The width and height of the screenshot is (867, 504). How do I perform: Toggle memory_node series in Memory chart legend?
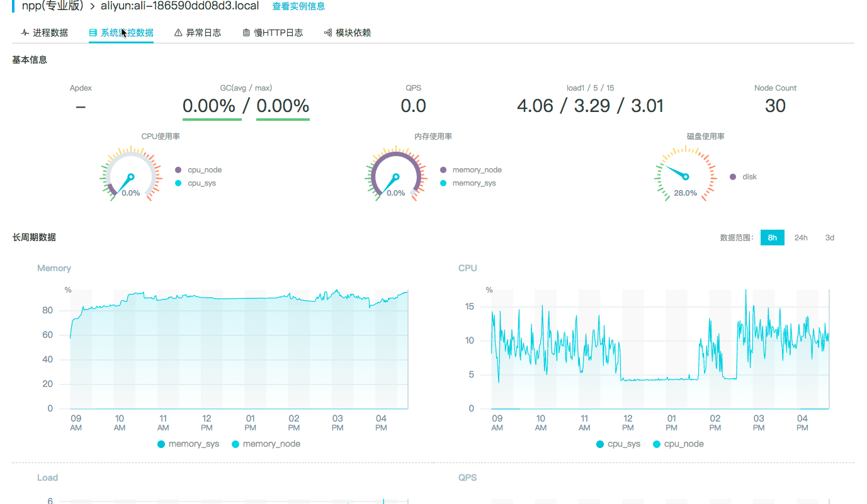coord(266,444)
